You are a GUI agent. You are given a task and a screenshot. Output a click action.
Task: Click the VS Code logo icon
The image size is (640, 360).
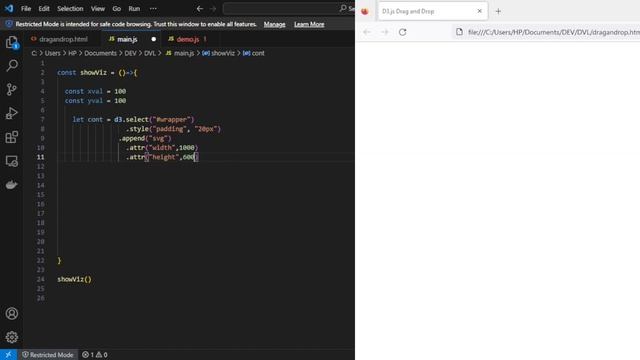coord(9,8)
